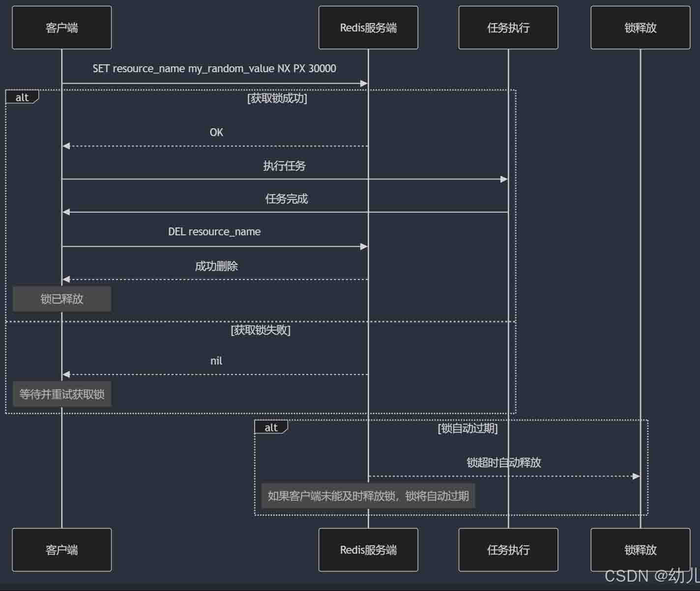Select the bottom 锁释放 participant box
Screen dimensions: 700x591
pos(640,549)
